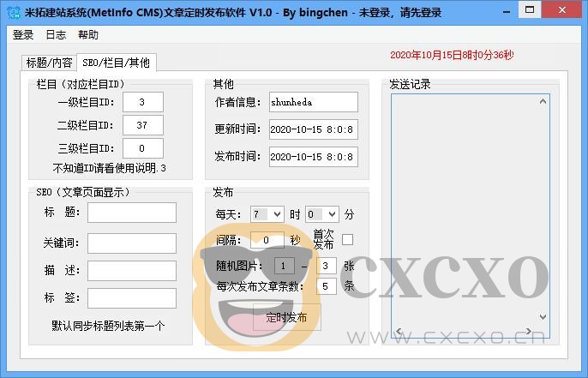This screenshot has width=588, height=378.
Task: Click the 作者信息 field with shunheda
Action: 314,102
